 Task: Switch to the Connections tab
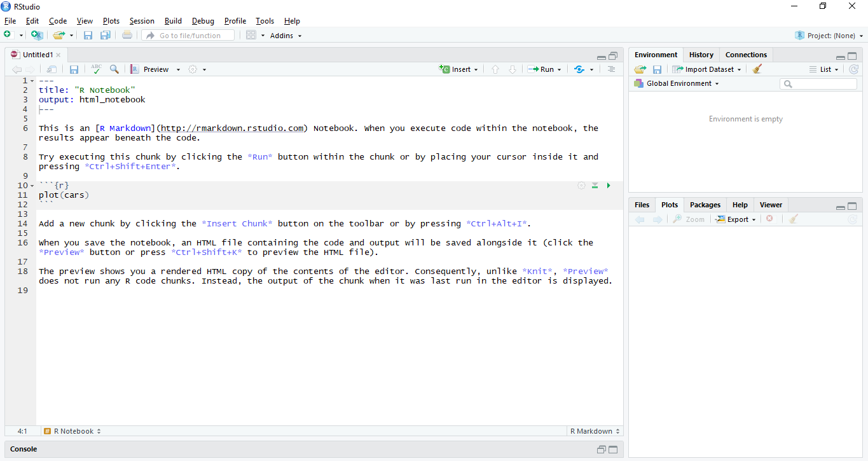click(746, 55)
